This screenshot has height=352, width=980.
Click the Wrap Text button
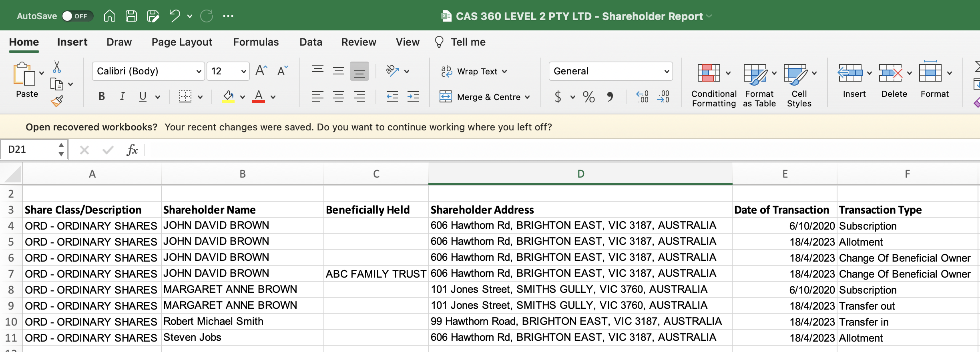pos(474,71)
